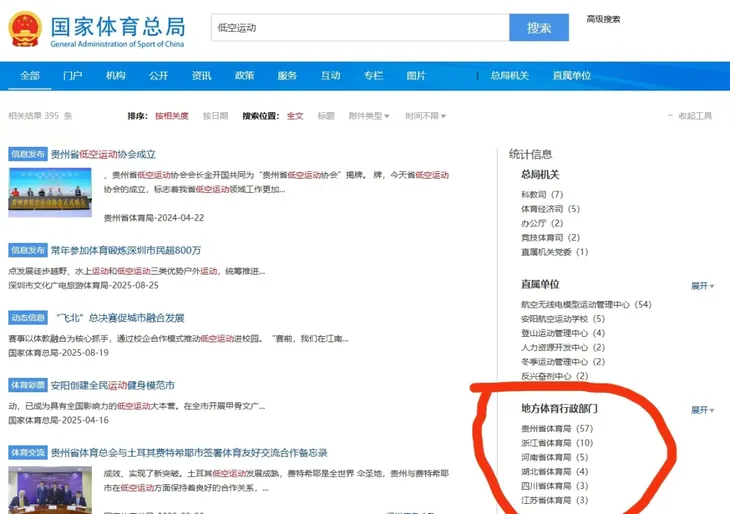
Task: Switch to the 资讯 tab
Action: (x=201, y=76)
